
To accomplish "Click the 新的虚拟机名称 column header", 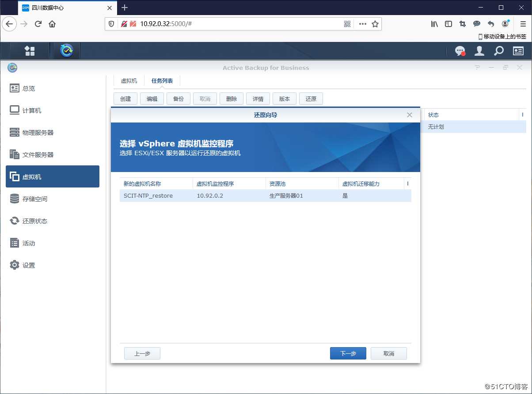I will click(156, 184).
